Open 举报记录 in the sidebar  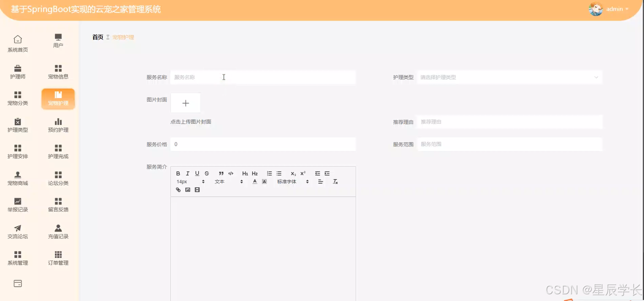pos(18,205)
